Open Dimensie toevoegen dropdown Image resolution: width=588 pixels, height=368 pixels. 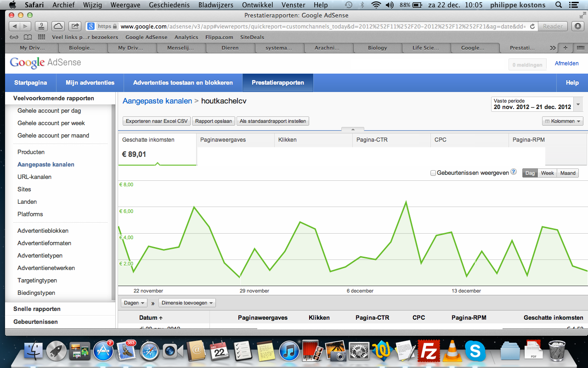tap(187, 303)
